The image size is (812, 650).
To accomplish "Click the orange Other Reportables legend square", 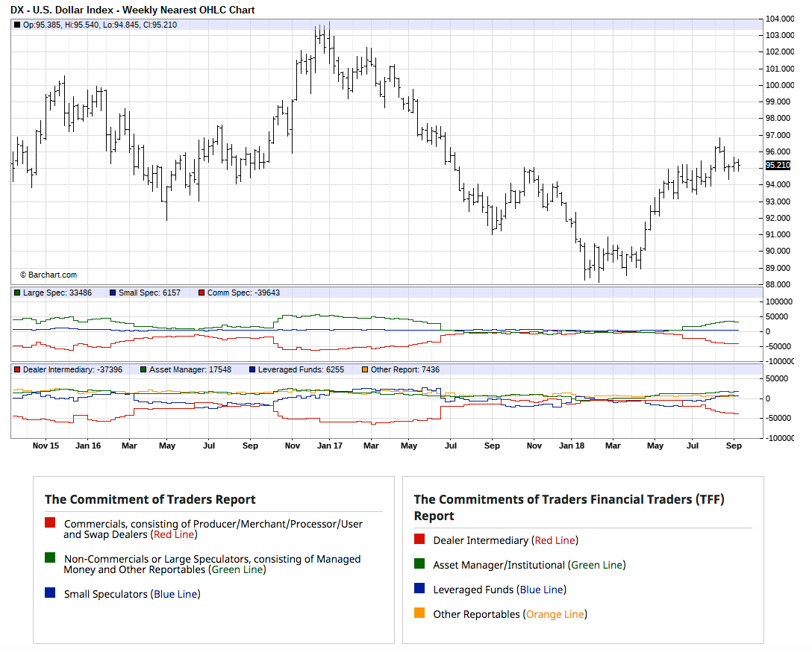I will coord(419,613).
